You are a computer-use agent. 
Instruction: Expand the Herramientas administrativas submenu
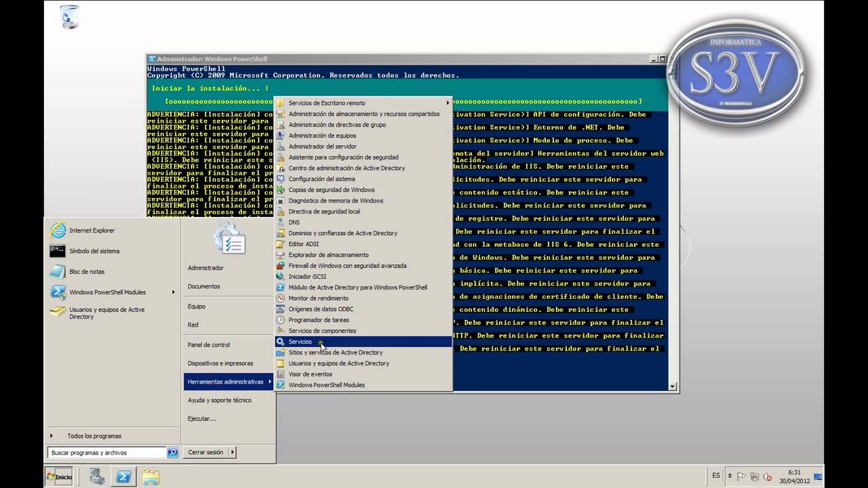point(229,382)
